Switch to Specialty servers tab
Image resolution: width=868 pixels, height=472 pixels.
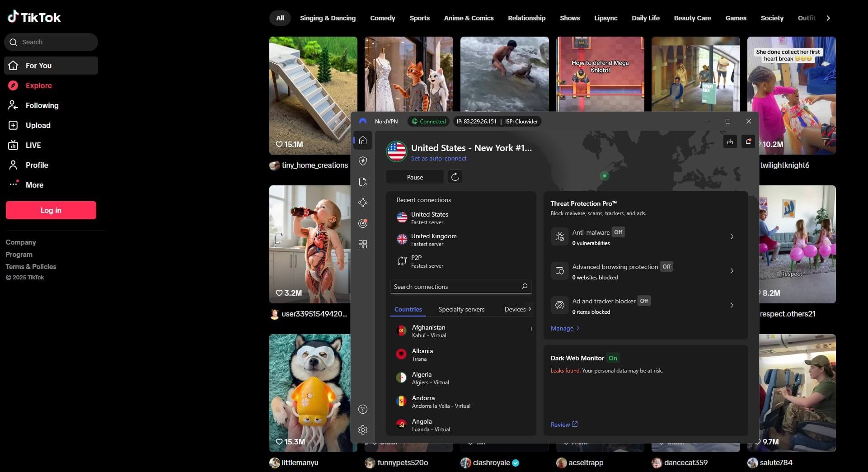click(x=461, y=309)
